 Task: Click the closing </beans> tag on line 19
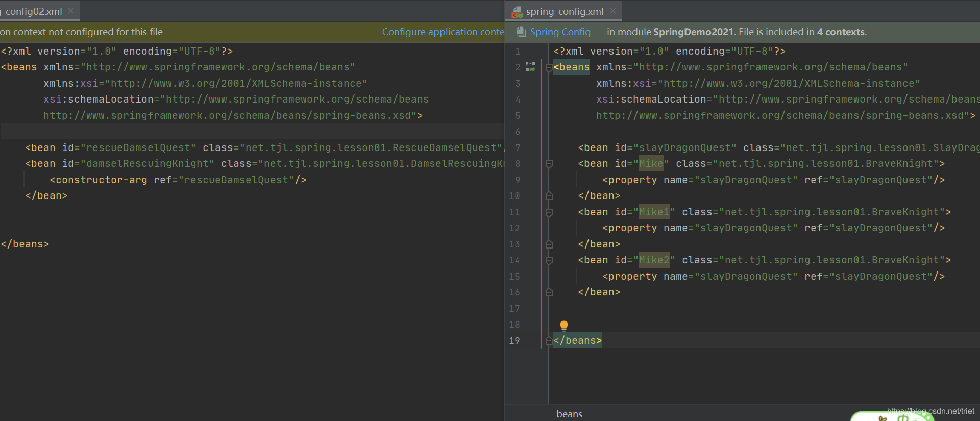[578, 340]
